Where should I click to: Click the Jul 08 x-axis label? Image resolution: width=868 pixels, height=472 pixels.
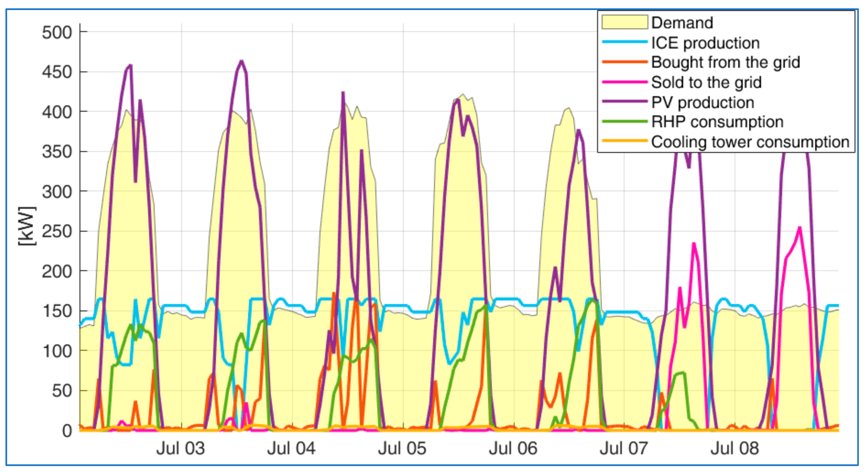[x=735, y=449]
